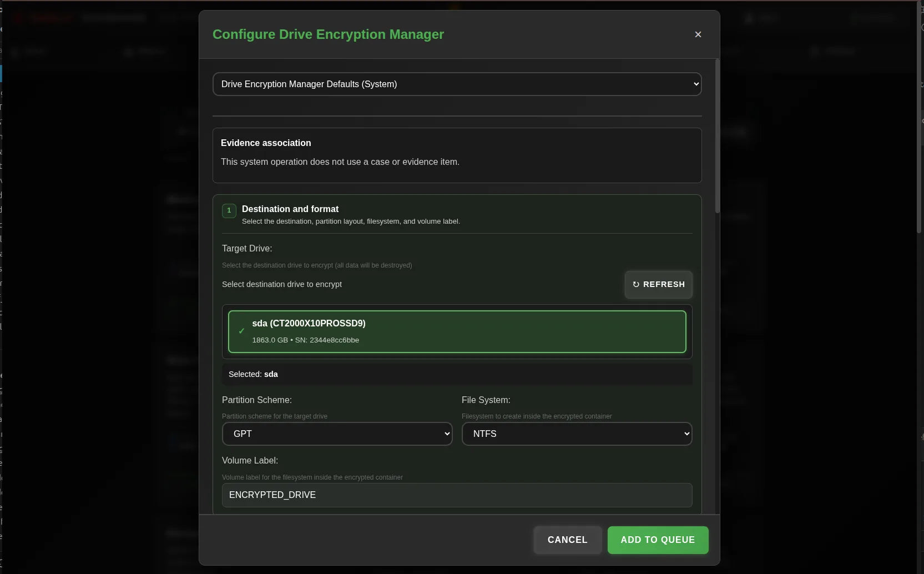Open the Partition Scheme GPT dropdown

pos(337,434)
